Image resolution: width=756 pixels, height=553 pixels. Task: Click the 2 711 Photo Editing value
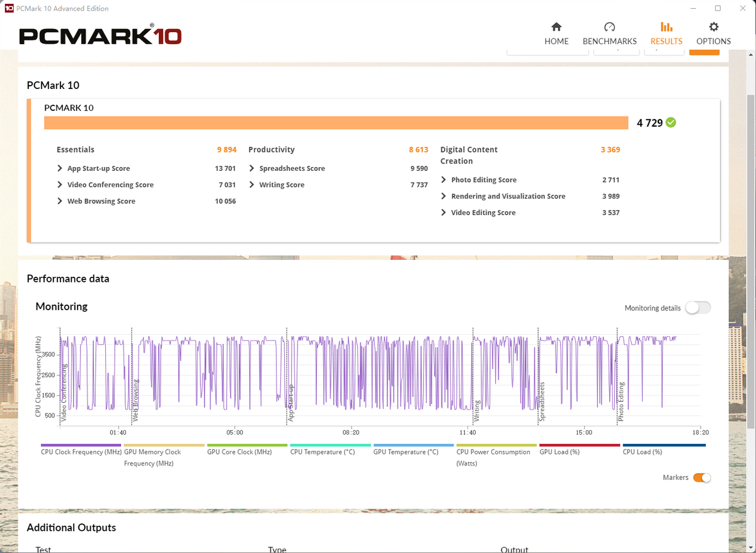(611, 180)
